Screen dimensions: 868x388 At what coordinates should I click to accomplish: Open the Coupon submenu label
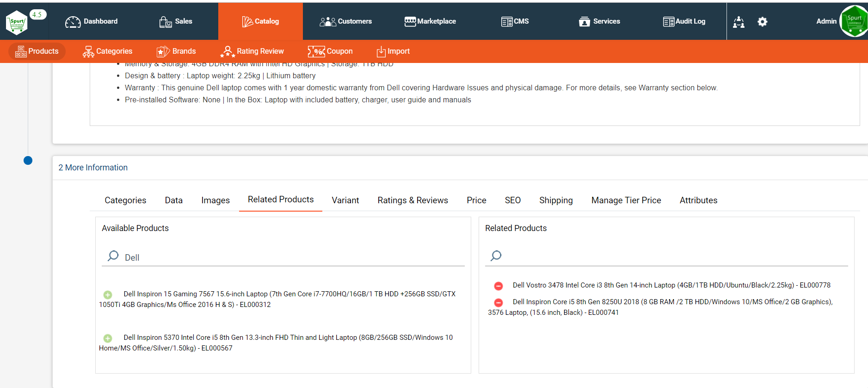click(340, 51)
